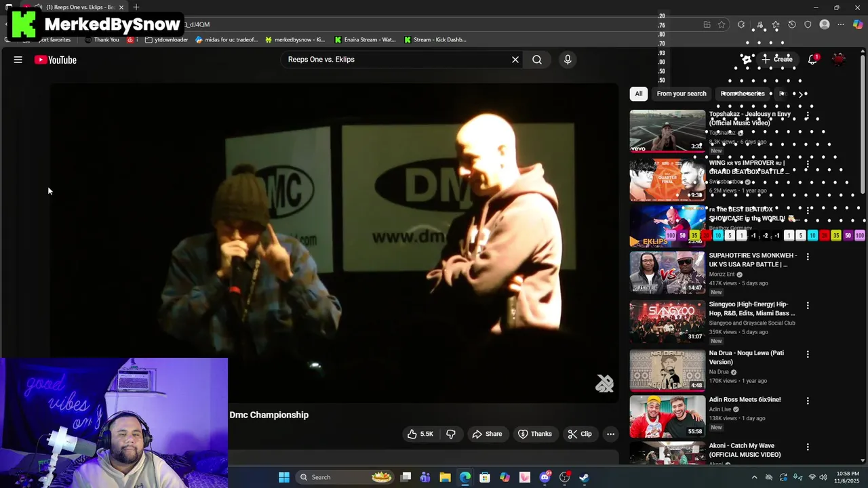Like the video with 5.5K likes
The width and height of the screenshot is (868, 488).
[420, 434]
